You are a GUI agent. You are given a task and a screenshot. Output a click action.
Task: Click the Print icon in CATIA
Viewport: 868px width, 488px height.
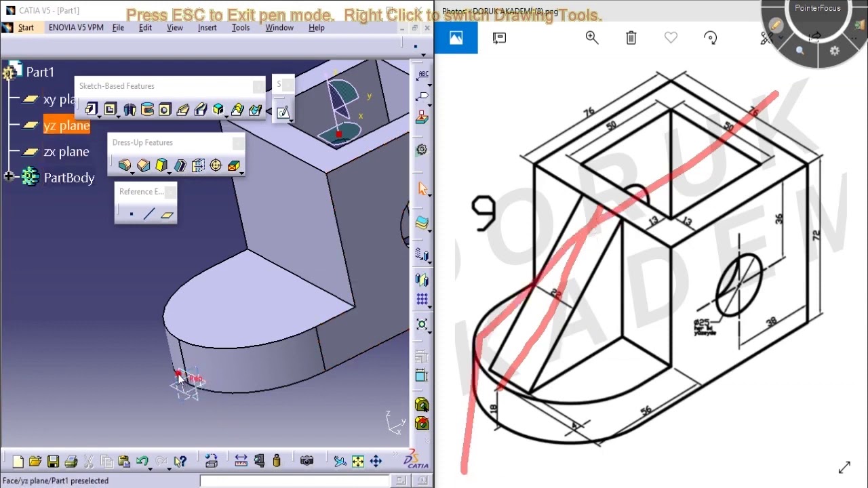[71, 462]
